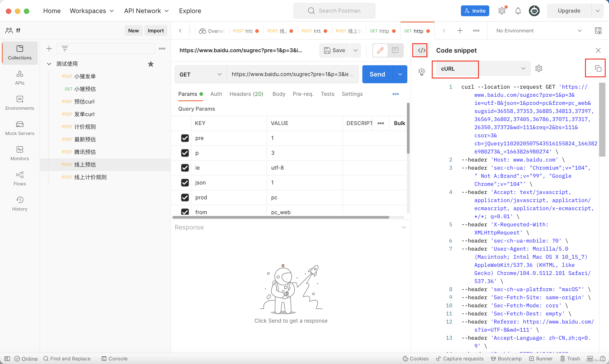The height and width of the screenshot is (364, 609).
Task: Uncheck the json parameter
Action: pos(185,182)
